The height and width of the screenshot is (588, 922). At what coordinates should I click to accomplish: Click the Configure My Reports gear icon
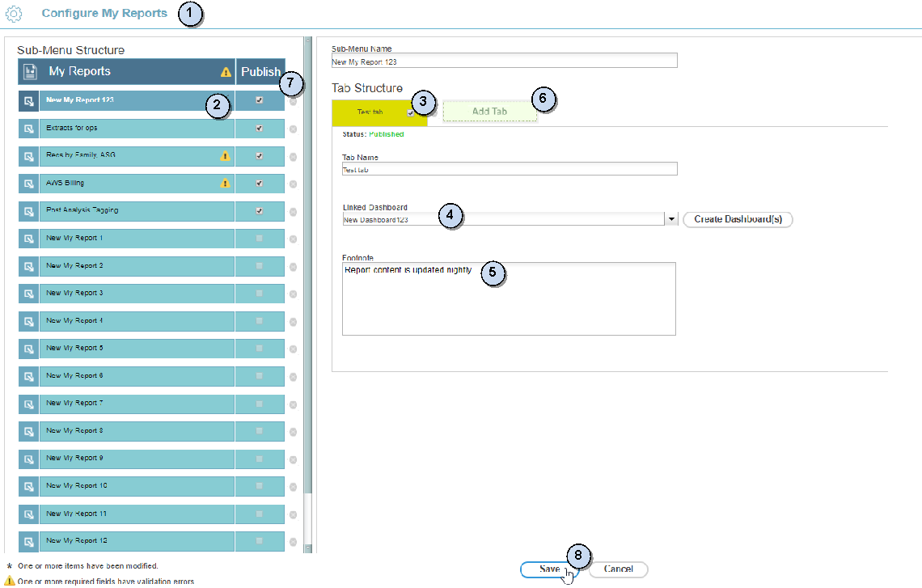14,14
